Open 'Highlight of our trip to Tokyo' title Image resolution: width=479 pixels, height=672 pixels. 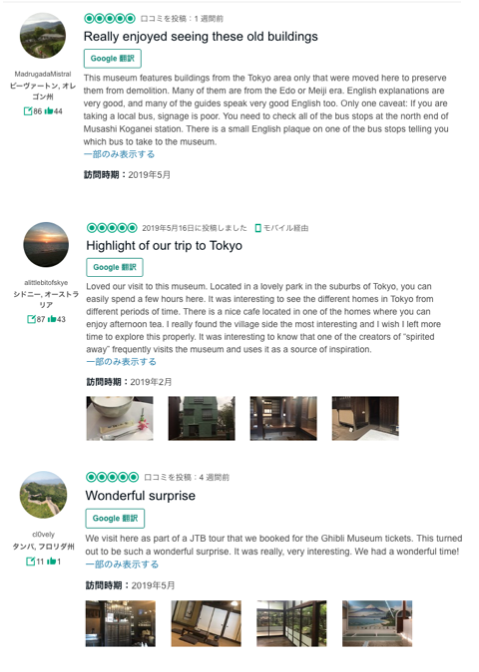[165, 246]
